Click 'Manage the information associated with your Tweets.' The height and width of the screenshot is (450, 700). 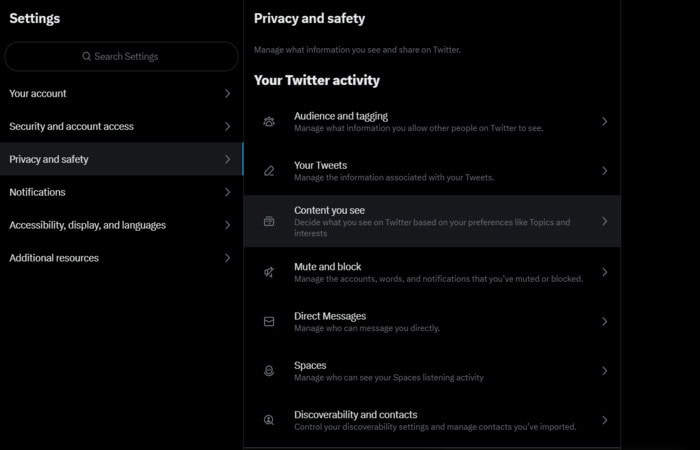coord(394,178)
